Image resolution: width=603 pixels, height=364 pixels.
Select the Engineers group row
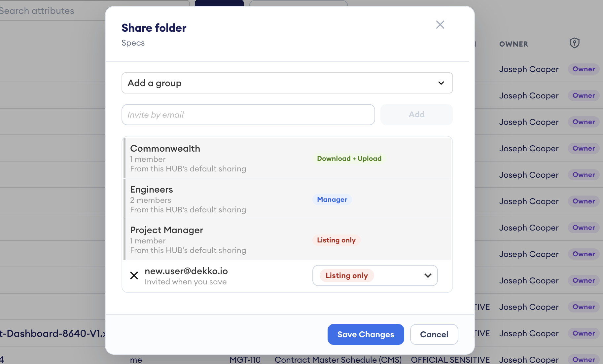pos(287,199)
